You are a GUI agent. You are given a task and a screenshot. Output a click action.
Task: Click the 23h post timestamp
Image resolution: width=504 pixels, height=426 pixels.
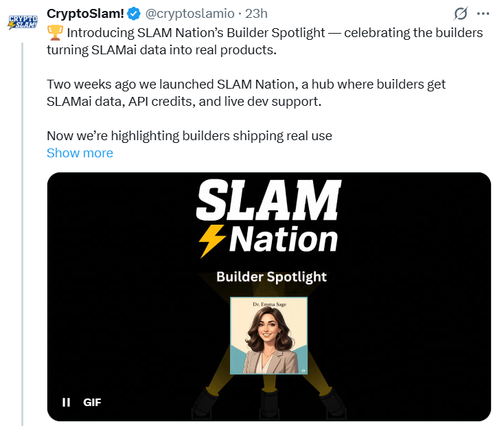[x=256, y=14]
